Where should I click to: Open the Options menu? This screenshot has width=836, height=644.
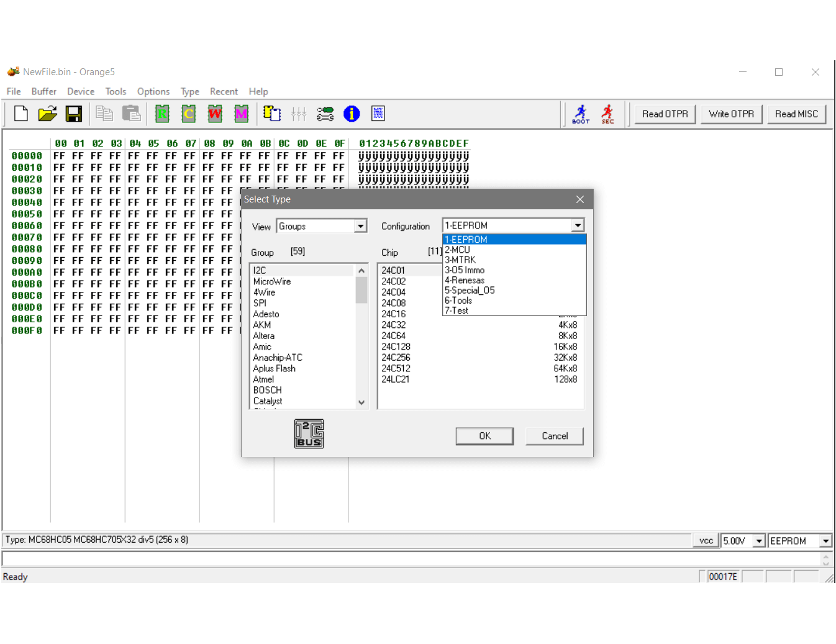tap(153, 91)
